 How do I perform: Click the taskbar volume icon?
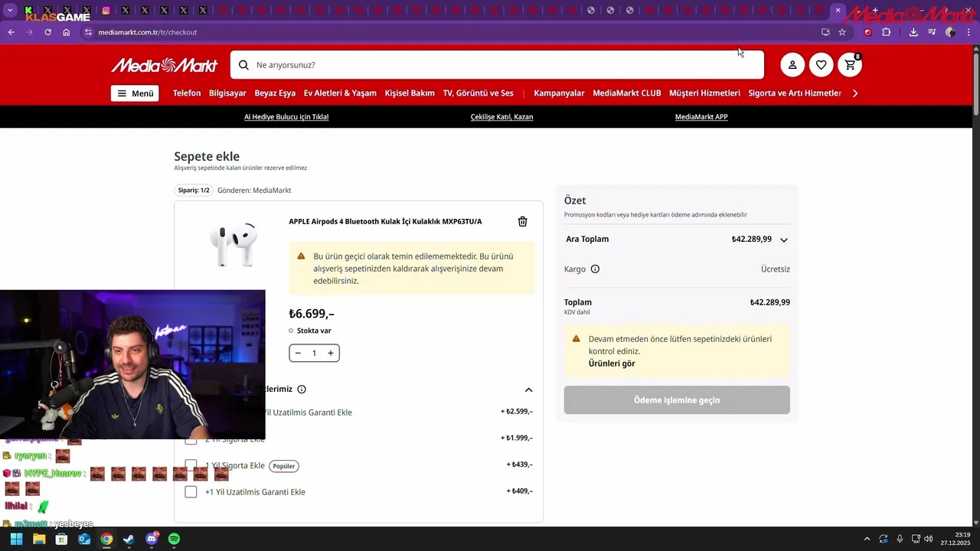[x=928, y=539]
